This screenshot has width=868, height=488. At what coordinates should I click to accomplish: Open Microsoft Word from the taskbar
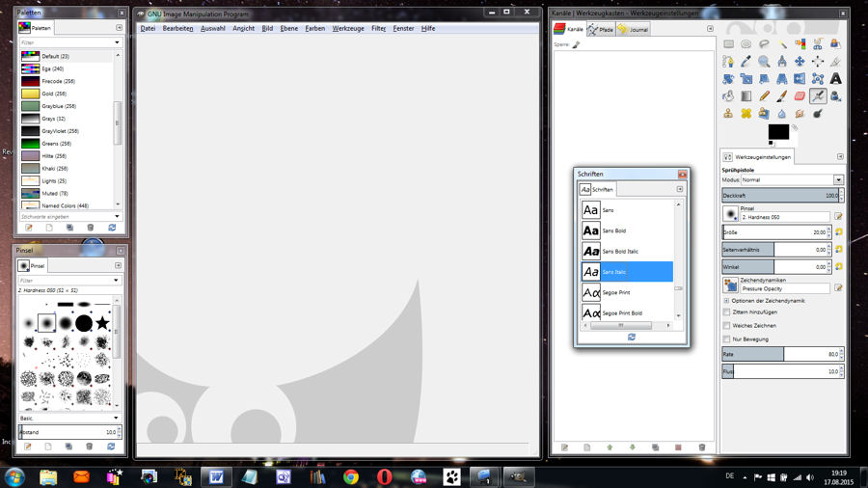[x=216, y=476]
